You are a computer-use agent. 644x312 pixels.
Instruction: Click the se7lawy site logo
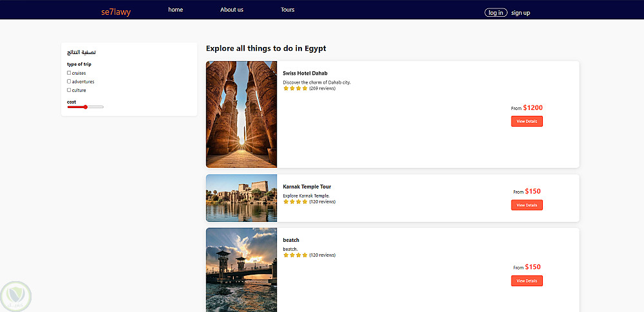[x=116, y=12]
